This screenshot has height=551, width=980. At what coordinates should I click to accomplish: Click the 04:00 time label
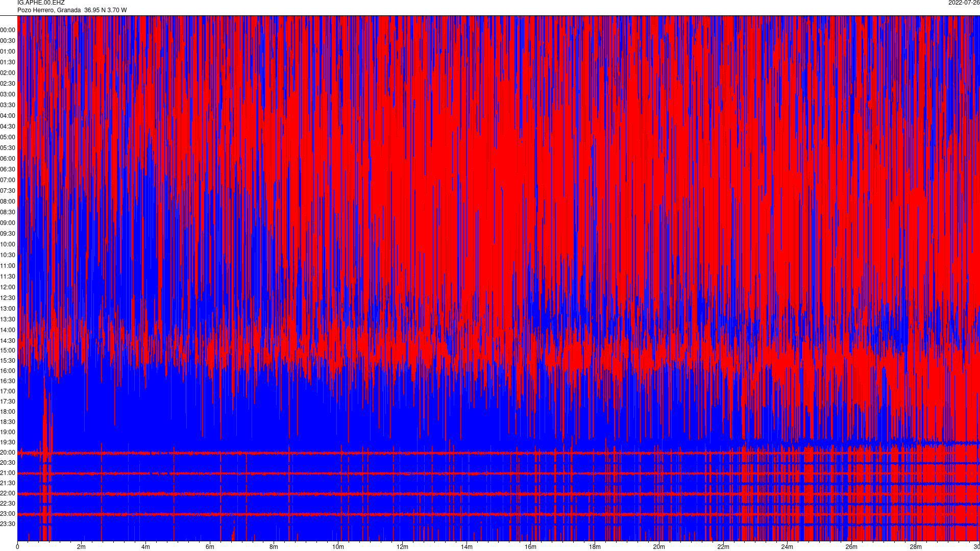point(8,116)
